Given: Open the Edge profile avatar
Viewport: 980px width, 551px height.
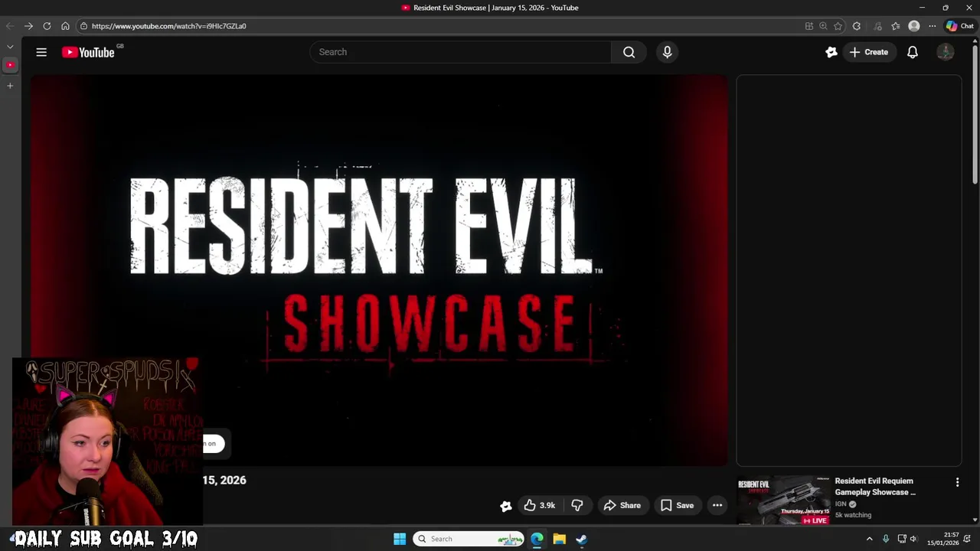Looking at the screenshot, I should 914,26.
